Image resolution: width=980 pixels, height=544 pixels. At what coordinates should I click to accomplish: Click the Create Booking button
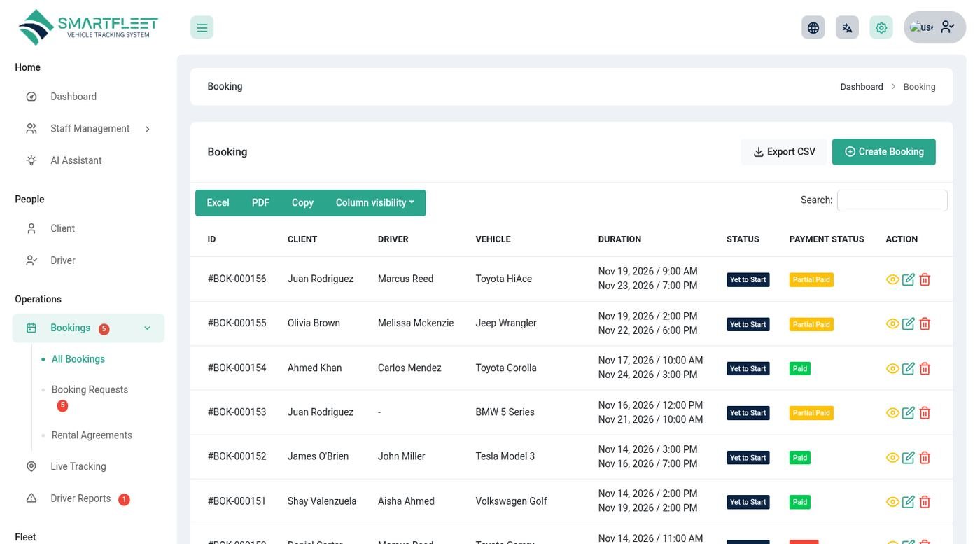click(x=883, y=152)
